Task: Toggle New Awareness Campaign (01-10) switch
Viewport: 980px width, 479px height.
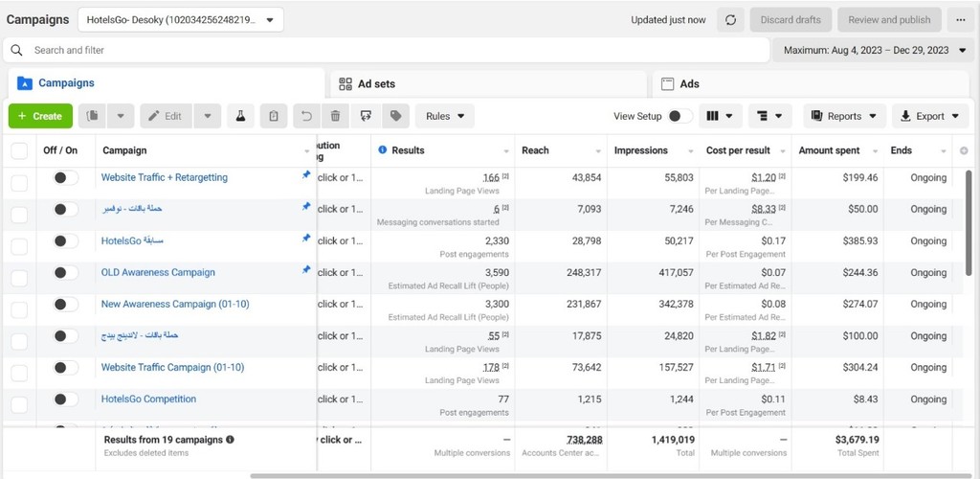Action: [x=66, y=305]
